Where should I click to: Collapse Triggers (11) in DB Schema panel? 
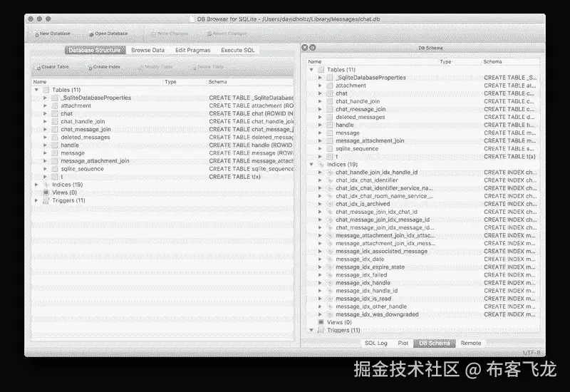coord(311,330)
